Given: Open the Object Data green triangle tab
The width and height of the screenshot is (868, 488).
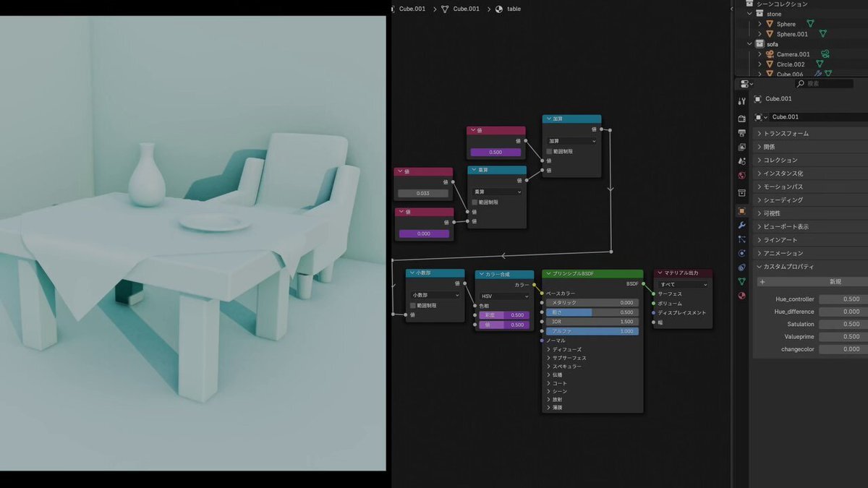Looking at the screenshot, I should coord(741,281).
